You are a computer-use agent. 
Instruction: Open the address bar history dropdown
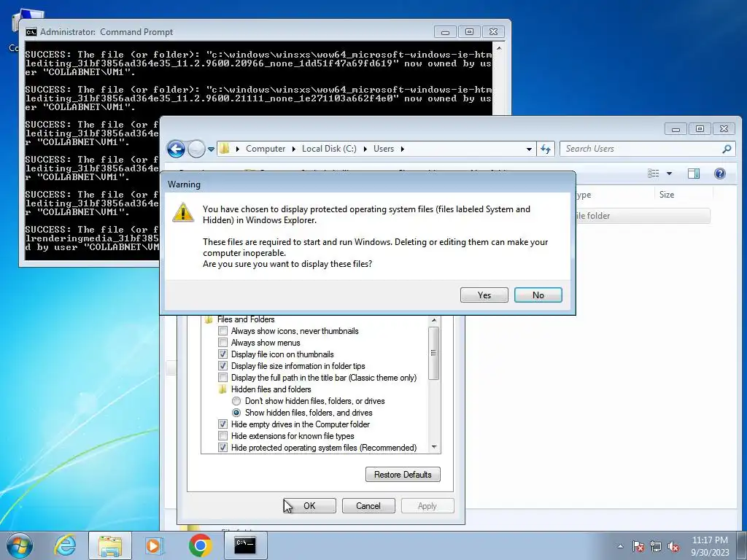529,149
